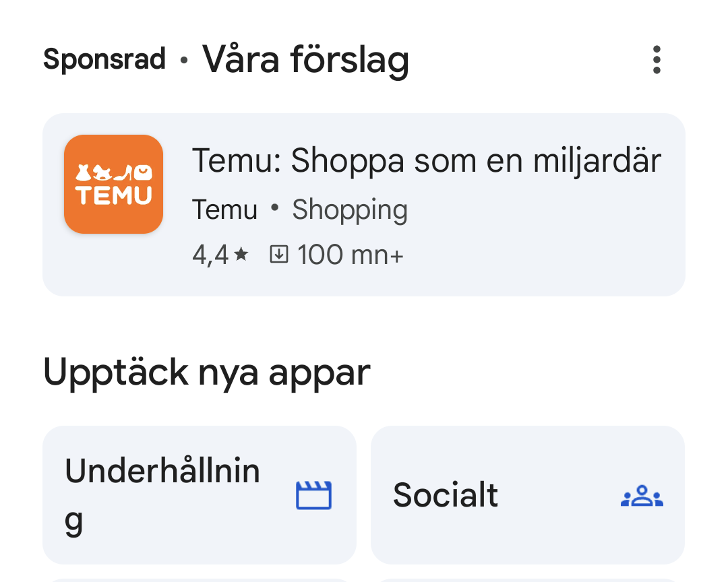Select the Sponsrad label
Viewport: 728px width, 582px height.
(104, 59)
